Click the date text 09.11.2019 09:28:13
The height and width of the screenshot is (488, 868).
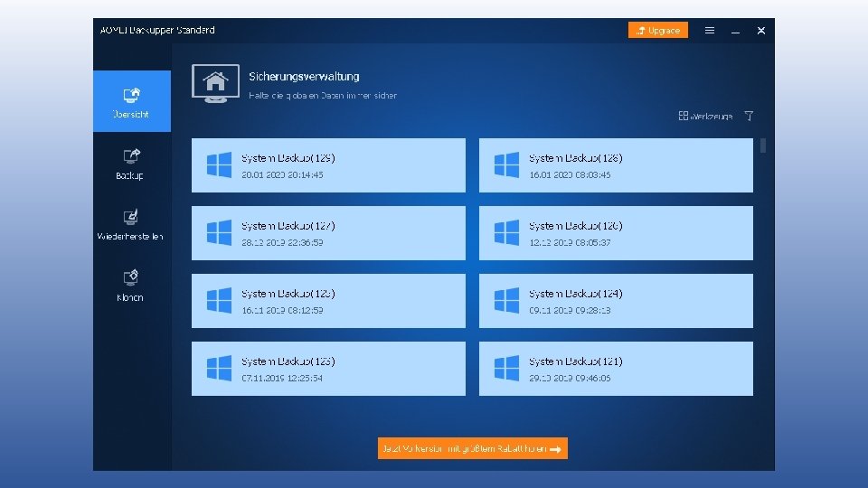click(570, 310)
